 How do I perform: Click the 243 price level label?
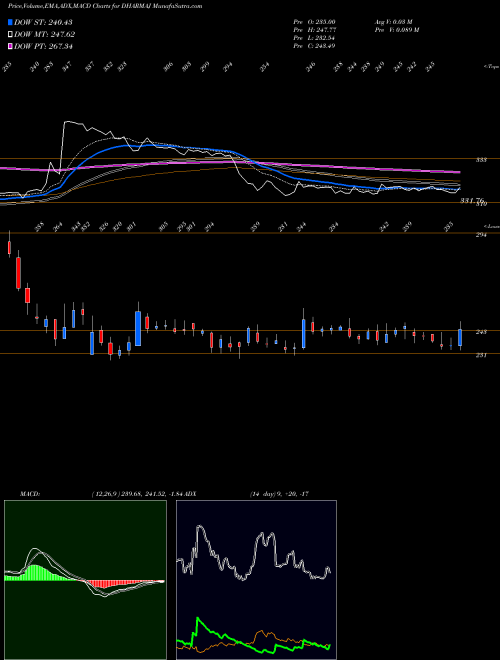coord(481,332)
